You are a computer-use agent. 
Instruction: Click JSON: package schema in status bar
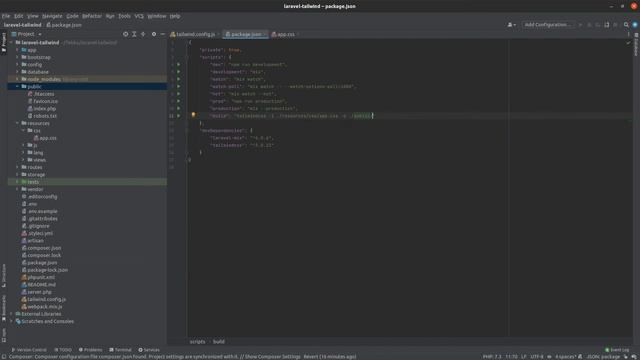[x=603, y=357]
